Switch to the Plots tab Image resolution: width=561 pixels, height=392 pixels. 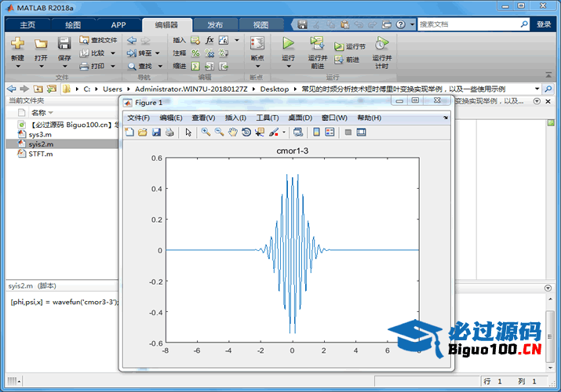point(73,24)
